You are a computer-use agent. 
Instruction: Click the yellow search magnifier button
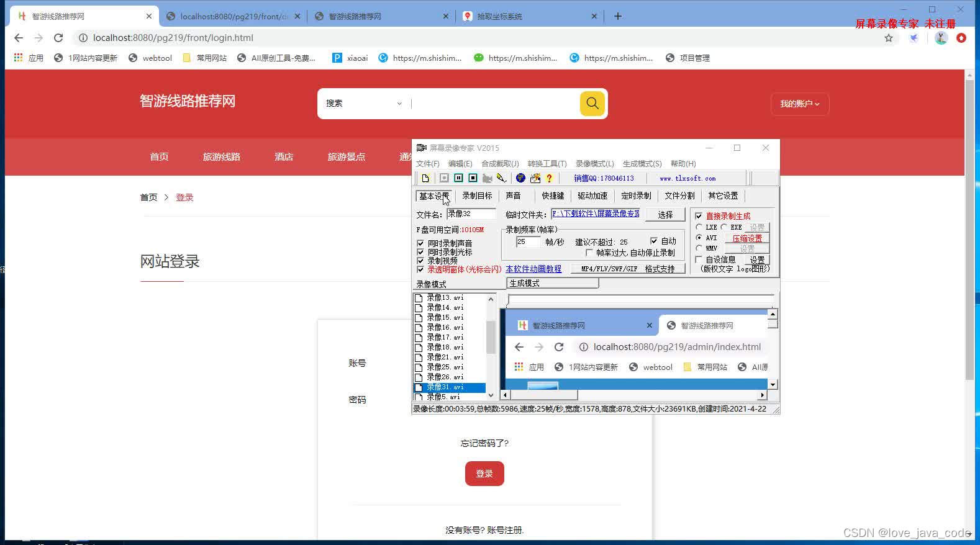(x=592, y=104)
